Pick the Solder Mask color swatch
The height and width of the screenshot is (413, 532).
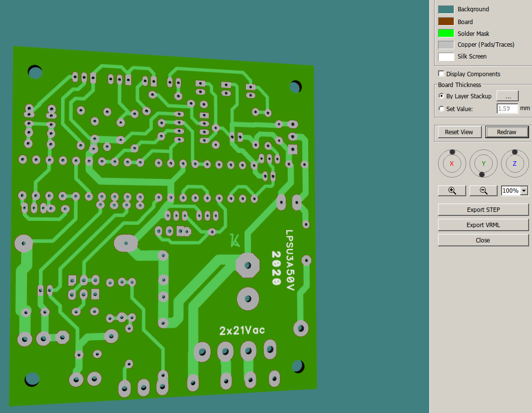446,33
